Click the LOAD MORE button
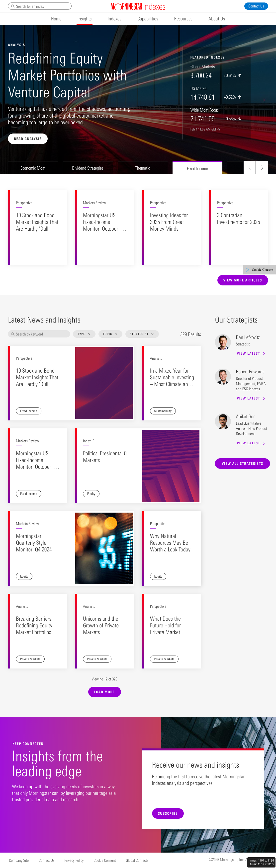The height and width of the screenshot is (868, 276). pyautogui.click(x=105, y=692)
